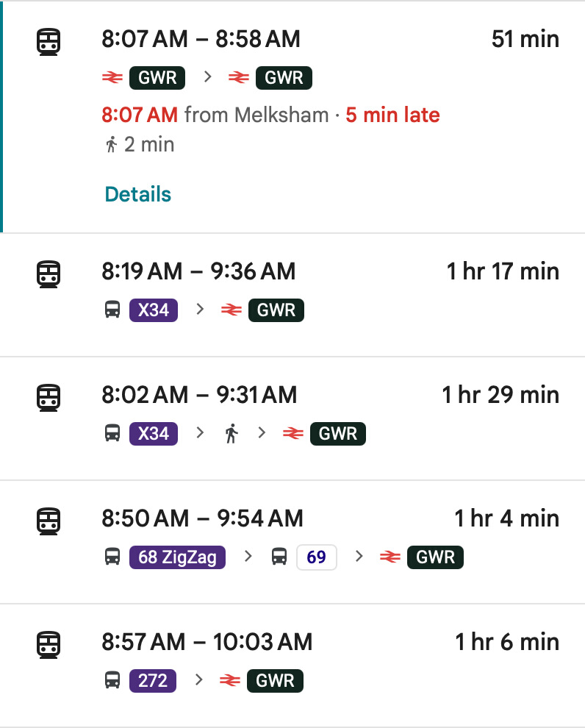The height and width of the screenshot is (728, 585).
Task: Click the bus icon before 68 ZigZag badge
Action: coord(112,557)
